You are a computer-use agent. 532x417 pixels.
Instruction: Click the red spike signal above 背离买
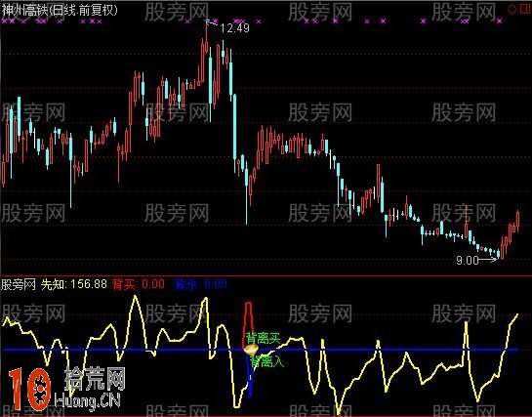(x=248, y=325)
